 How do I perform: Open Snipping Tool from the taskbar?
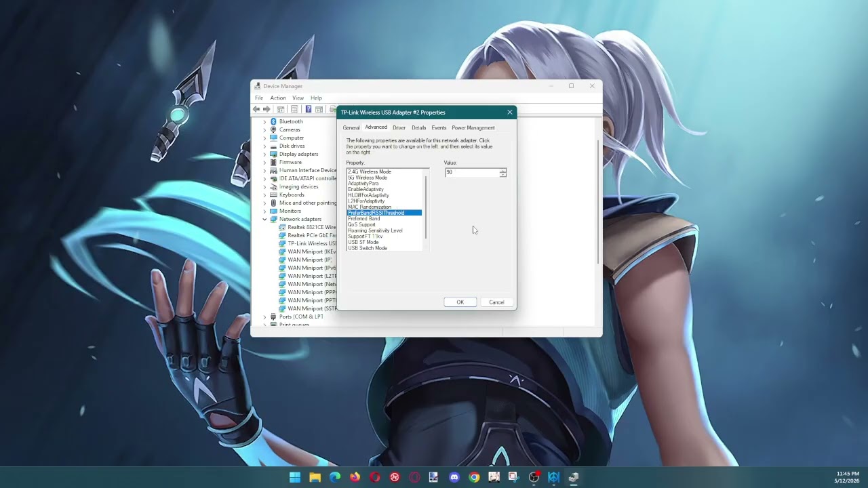pyautogui.click(x=514, y=477)
